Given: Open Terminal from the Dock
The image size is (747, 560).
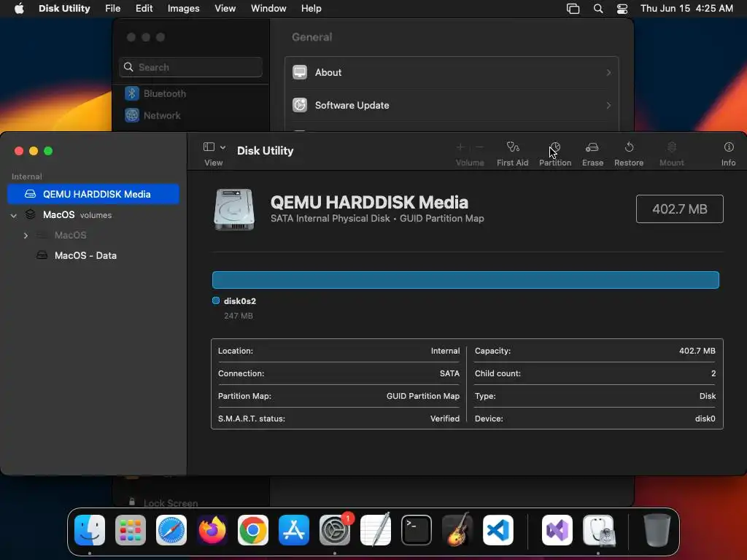Looking at the screenshot, I should point(417,530).
